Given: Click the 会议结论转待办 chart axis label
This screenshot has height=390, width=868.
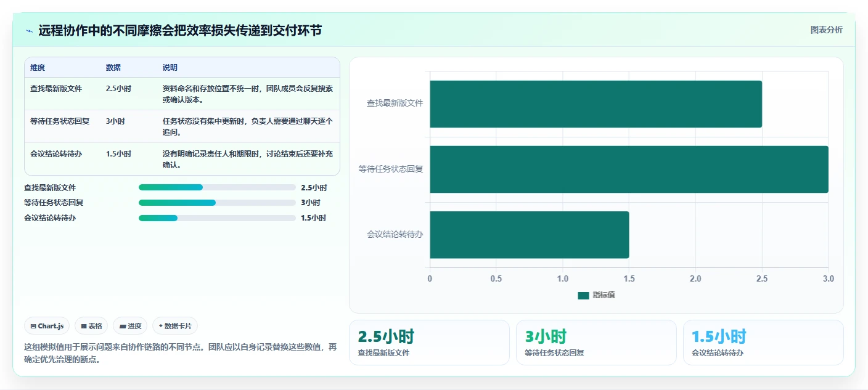Looking at the screenshot, I should pos(395,234).
